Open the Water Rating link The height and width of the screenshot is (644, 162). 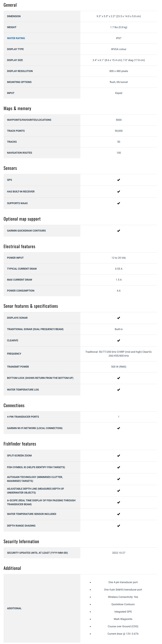[16, 38]
